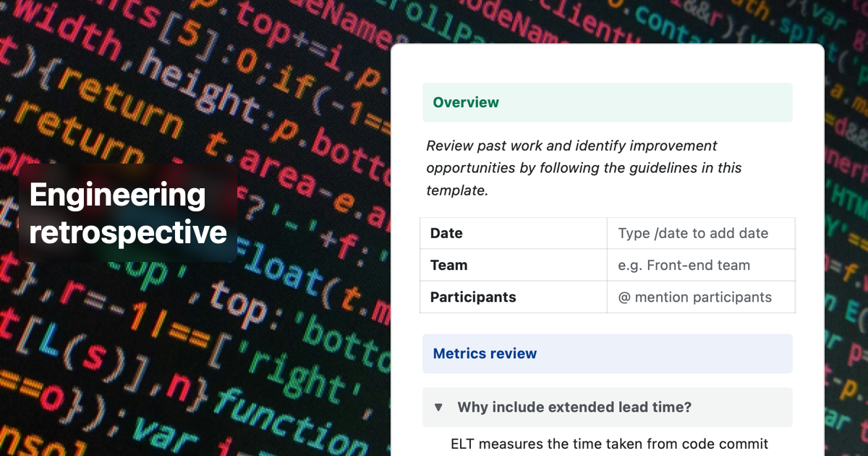Click the 'e.g. Front-end team' field
868x456 pixels.
684,265
